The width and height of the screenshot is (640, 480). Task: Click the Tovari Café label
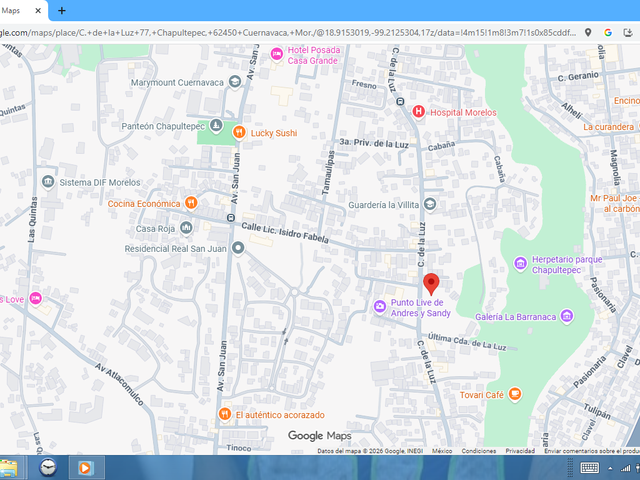click(482, 395)
